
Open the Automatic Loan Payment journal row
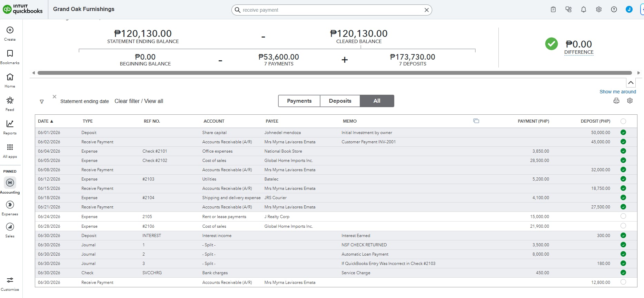point(336,254)
